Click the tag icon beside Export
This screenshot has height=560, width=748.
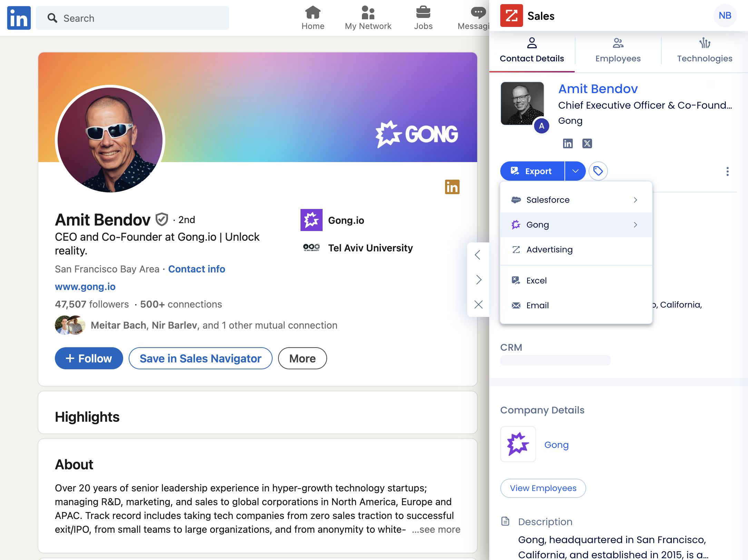point(598,171)
